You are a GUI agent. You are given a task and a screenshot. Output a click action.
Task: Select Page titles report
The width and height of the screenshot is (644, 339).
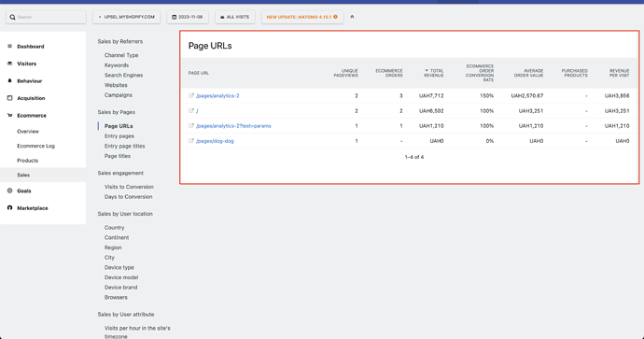point(118,156)
